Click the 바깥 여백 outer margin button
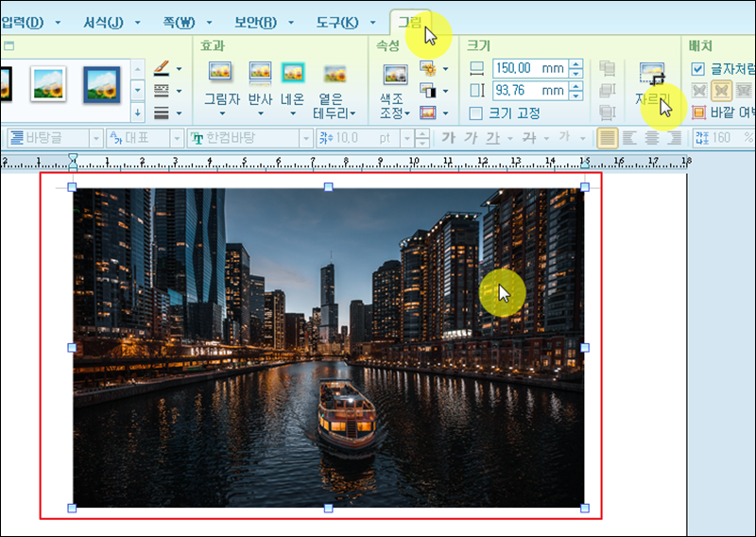The image size is (756, 537). point(723,113)
